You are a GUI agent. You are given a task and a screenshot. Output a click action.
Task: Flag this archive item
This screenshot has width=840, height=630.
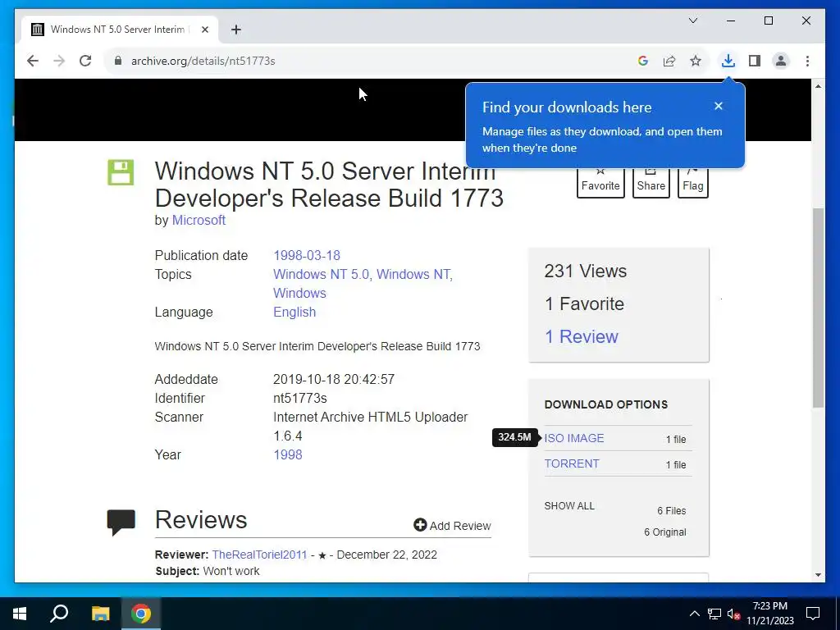pos(692,183)
